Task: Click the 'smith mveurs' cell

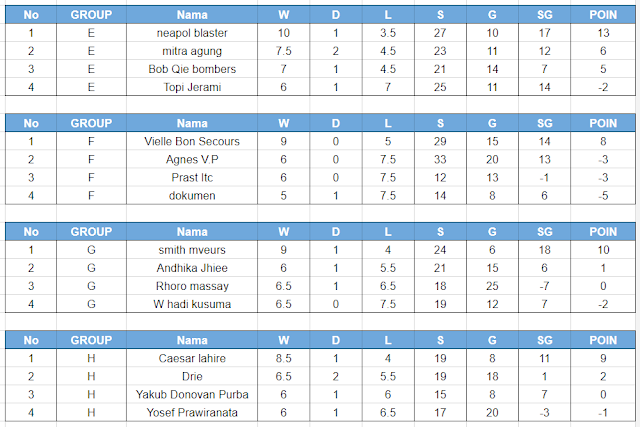Action: 192,250
